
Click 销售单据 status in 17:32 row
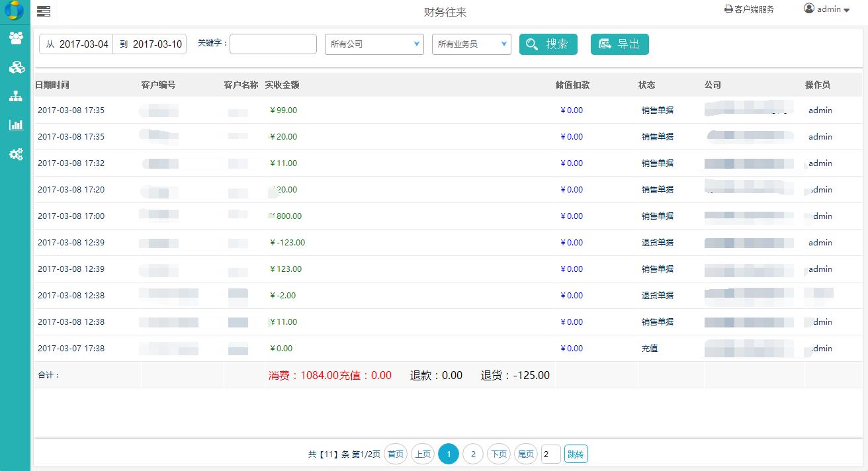pos(658,163)
